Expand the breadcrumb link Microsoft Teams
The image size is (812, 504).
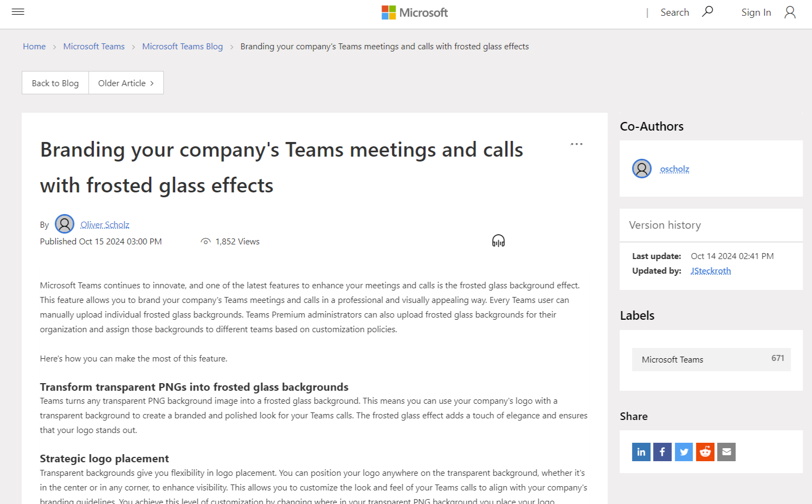coord(93,46)
